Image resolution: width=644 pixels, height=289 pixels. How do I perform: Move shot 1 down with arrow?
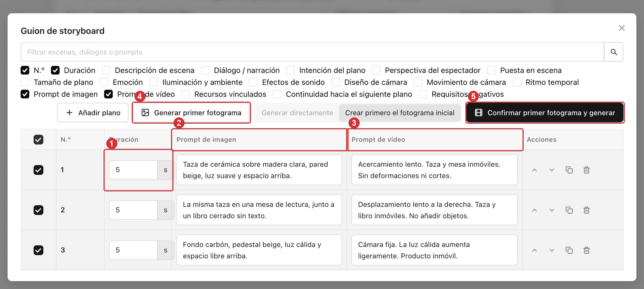click(x=552, y=170)
